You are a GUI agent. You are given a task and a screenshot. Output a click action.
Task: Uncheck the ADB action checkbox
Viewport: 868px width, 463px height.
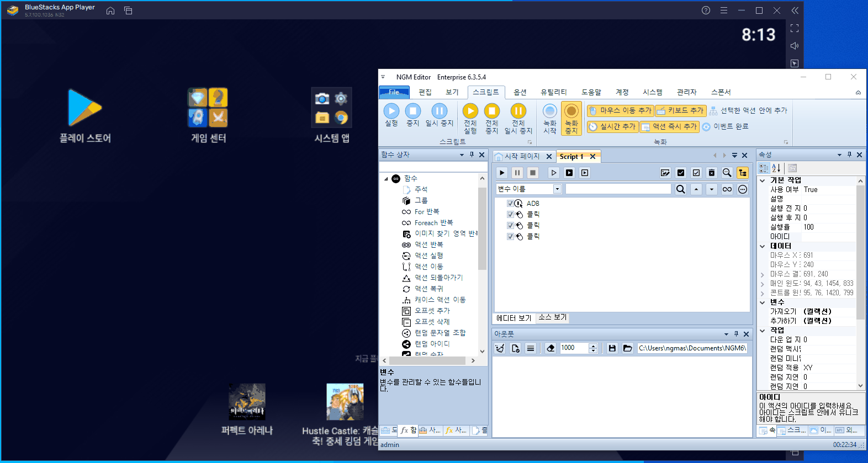click(x=510, y=204)
